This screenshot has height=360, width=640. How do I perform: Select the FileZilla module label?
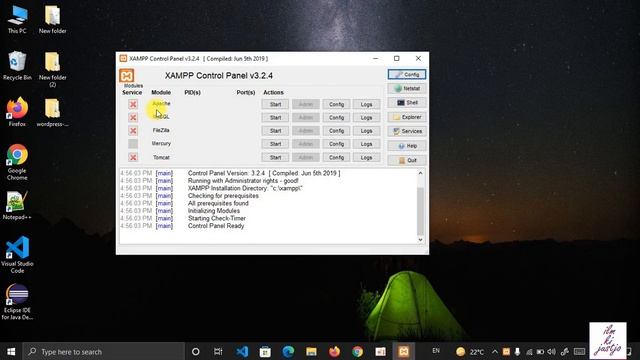click(x=161, y=130)
